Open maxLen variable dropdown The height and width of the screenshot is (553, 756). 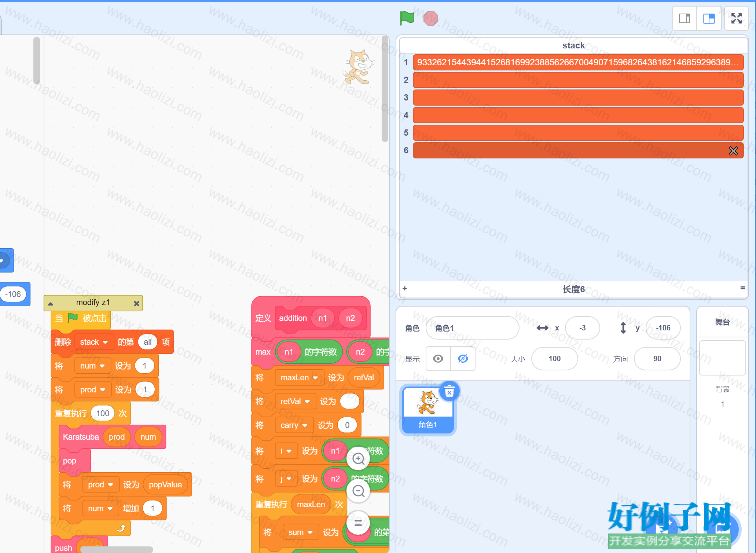(299, 378)
